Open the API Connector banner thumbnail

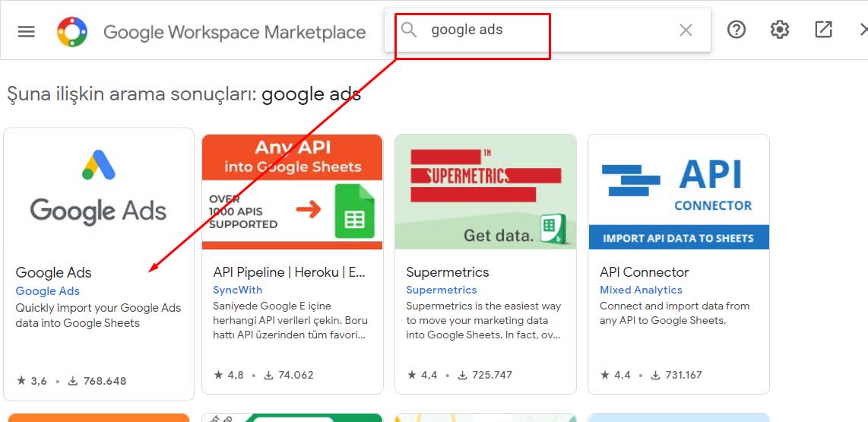(679, 192)
